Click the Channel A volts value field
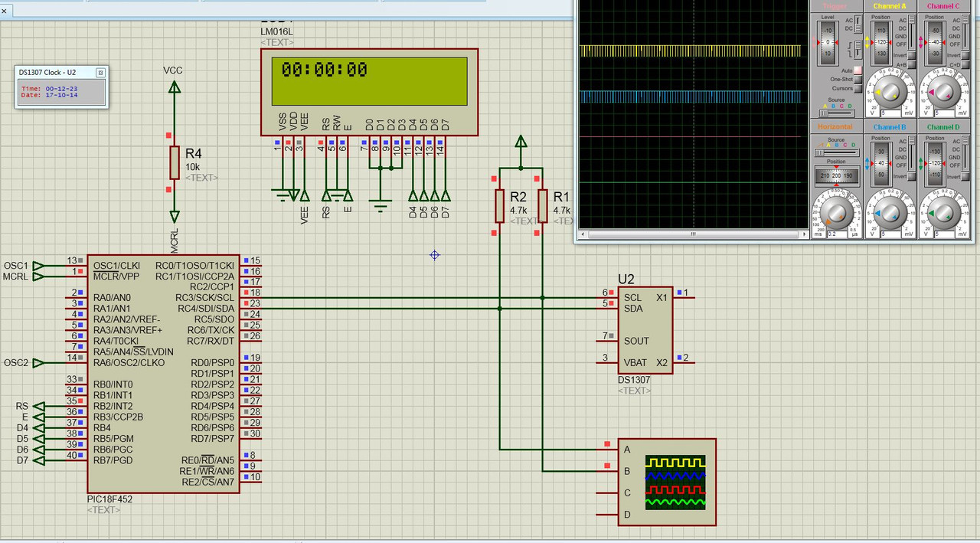 click(891, 113)
